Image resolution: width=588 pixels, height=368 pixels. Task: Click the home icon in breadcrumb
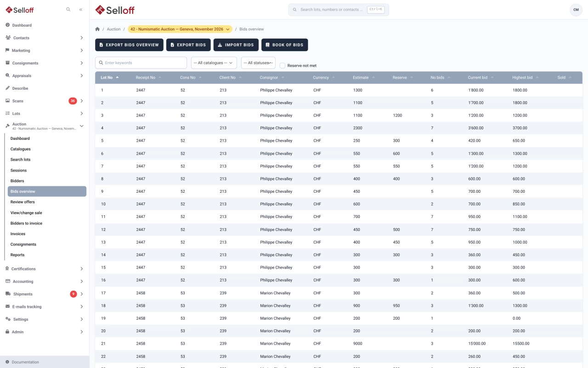[97, 29]
